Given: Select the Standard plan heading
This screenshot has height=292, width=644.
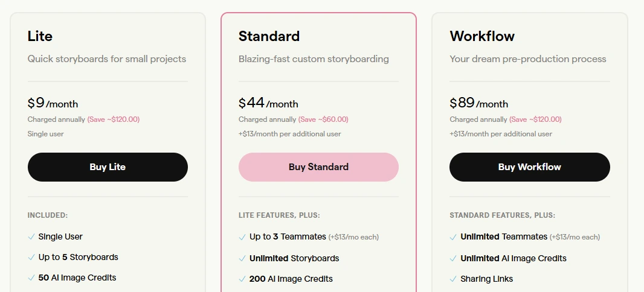Looking at the screenshot, I should pyautogui.click(x=269, y=36).
